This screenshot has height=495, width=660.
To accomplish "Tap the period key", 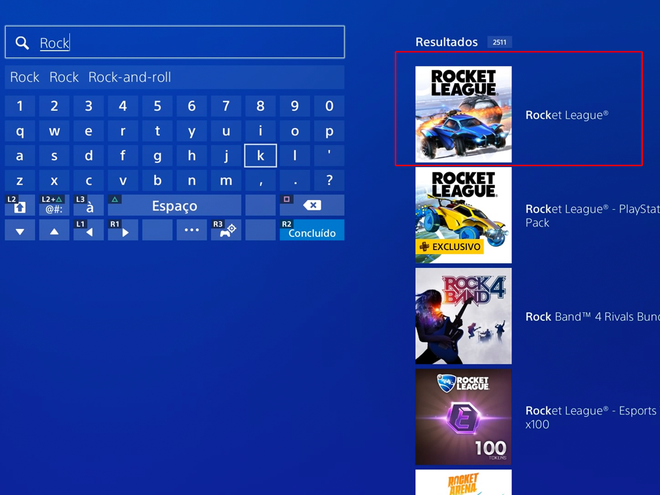I will pos(295,181).
